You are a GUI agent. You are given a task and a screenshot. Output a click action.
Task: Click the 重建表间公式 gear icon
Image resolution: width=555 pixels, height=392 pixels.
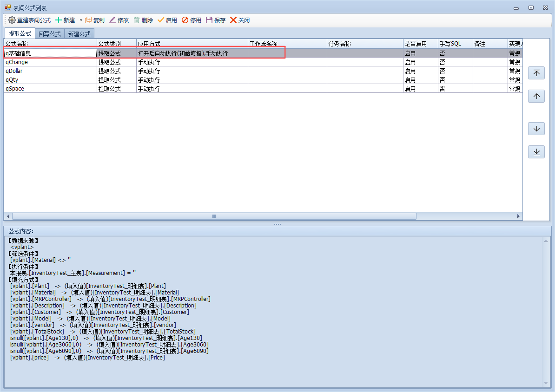pyautogui.click(x=12, y=20)
